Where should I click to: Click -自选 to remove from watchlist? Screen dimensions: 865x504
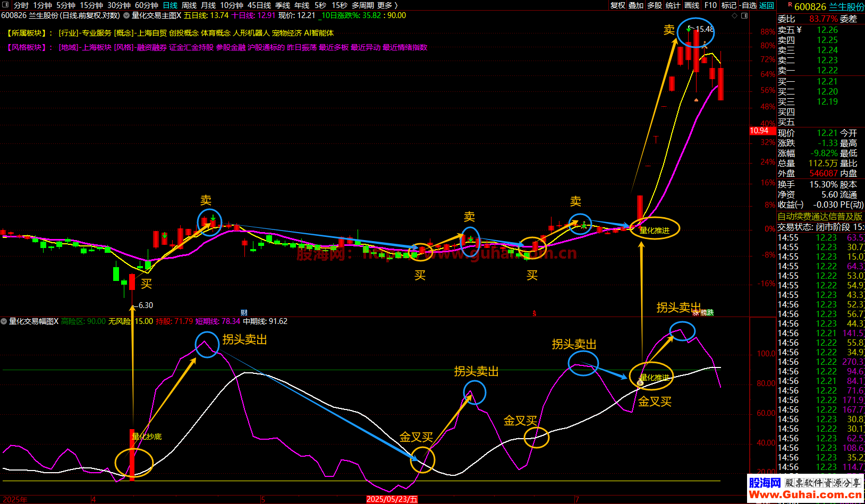pos(748,5)
